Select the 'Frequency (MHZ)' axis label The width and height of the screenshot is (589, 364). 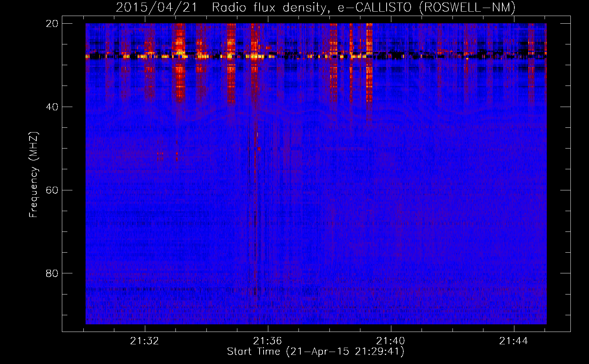click(33, 174)
